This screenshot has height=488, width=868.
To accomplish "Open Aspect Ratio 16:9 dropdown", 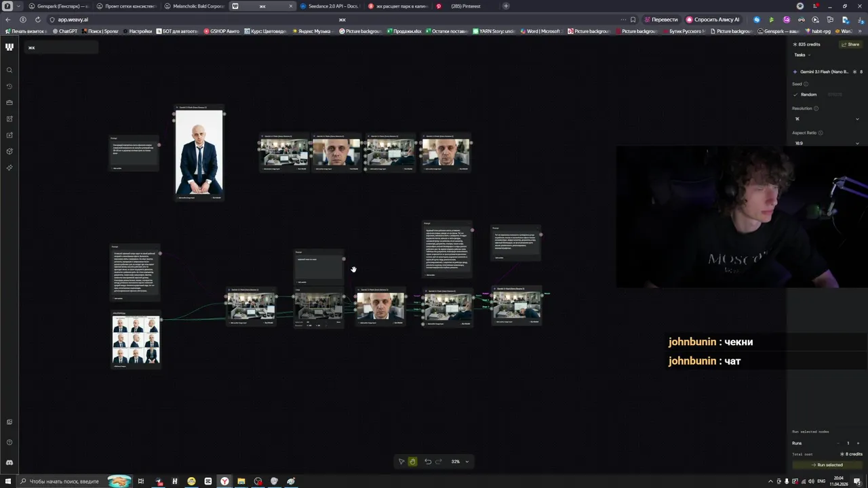I will (827, 143).
